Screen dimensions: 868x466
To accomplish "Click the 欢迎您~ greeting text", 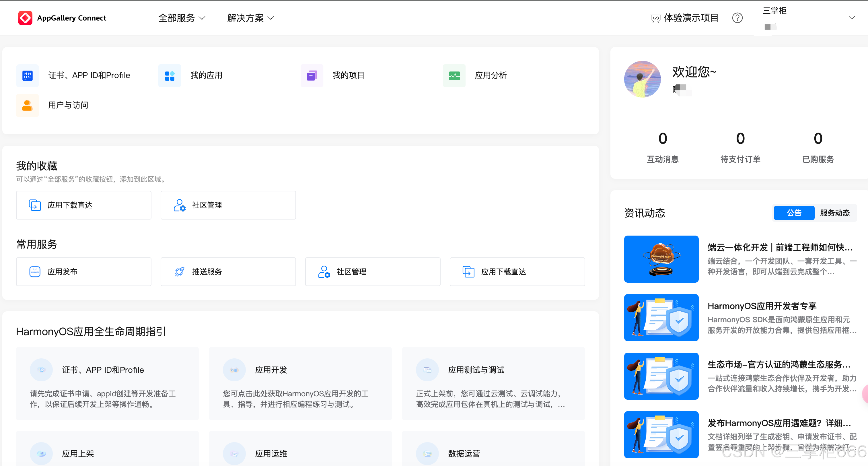I will [694, 72].
